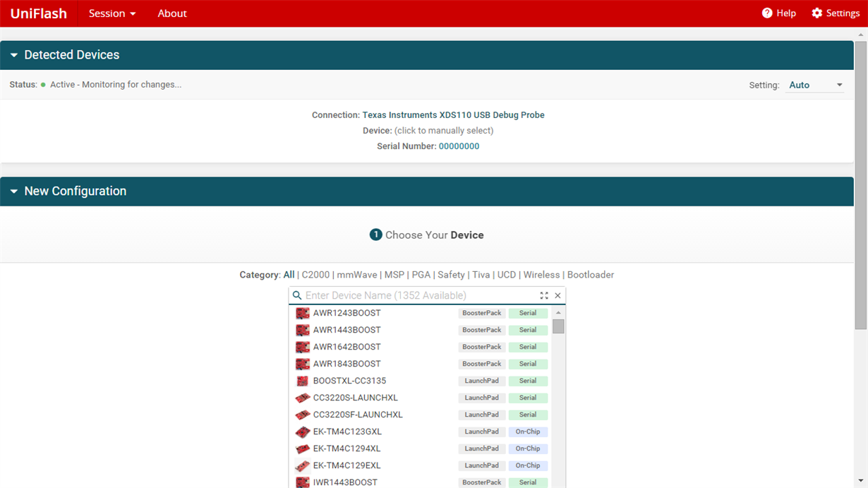Click On-Chip tag on EK-TM4C1294XL row
The image size is (868, 488).
click(x=528, y=448)
